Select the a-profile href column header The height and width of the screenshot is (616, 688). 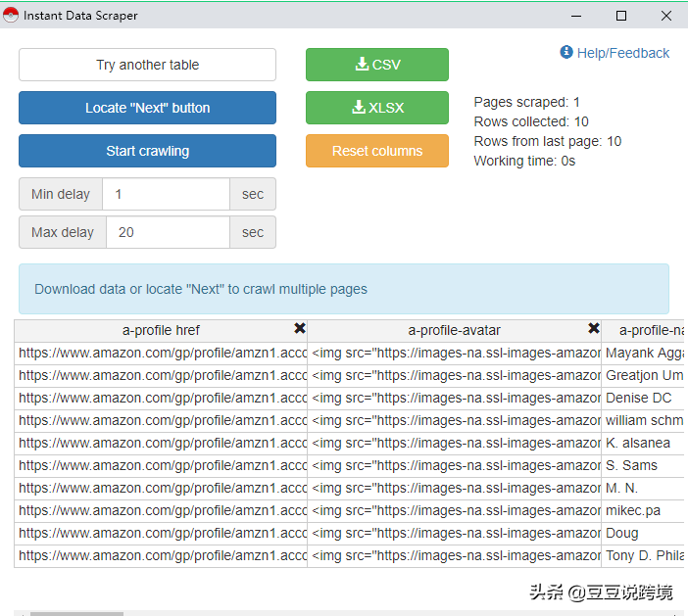point(161,331)
